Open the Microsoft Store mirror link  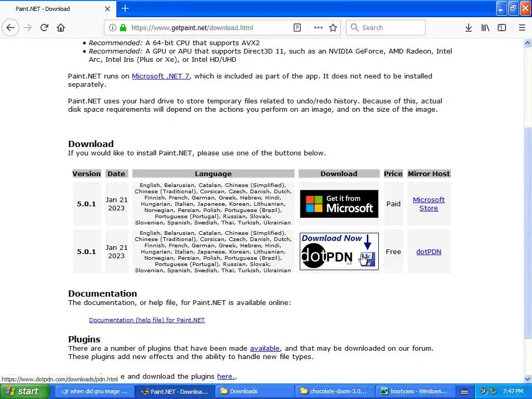click(429, 204)
